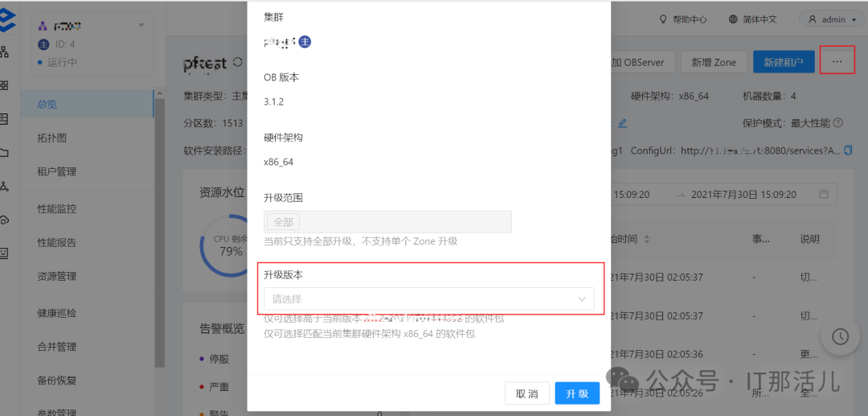The image size is (868, 416).
Task: Click the 主 badge beside the cluster name in dialog
Action: pos(305,42)
